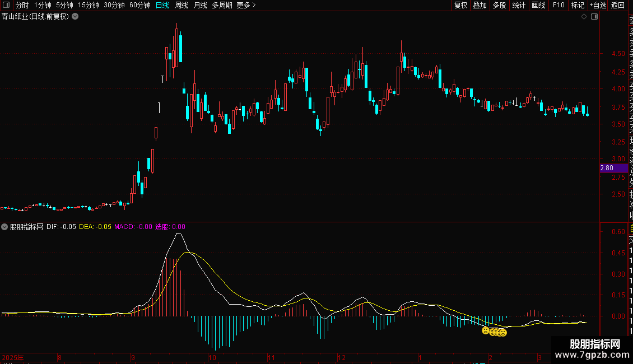Viewport: 633px width, 364px height.
Task: Expand the 股朋指标网 indicator dropdown
Action: tap(4, 227)
